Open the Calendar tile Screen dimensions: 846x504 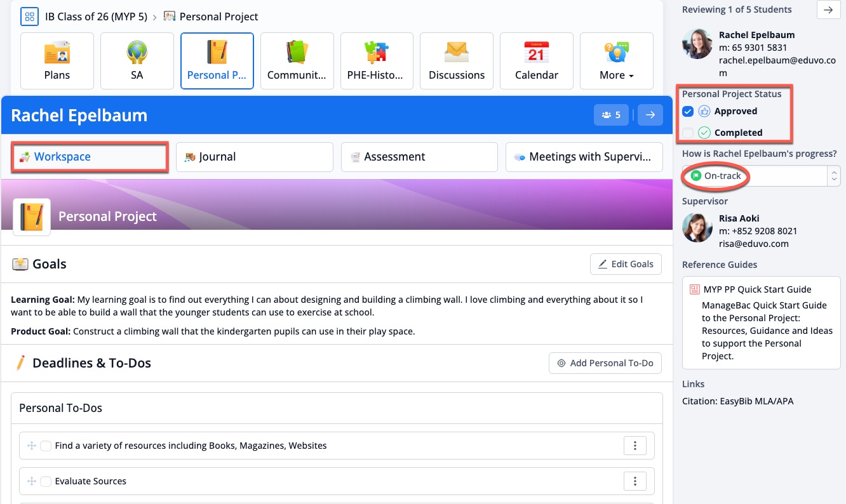tap(537, 61)
